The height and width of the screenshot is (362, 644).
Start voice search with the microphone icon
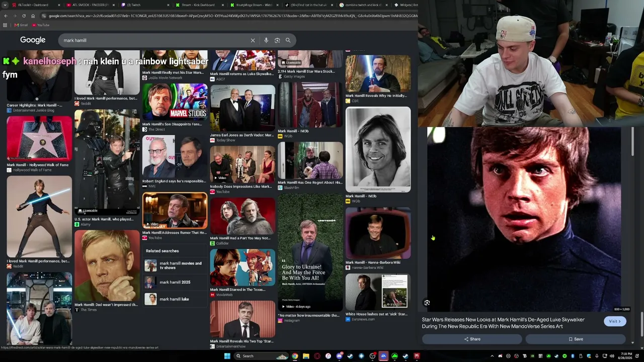click(266, 40)
